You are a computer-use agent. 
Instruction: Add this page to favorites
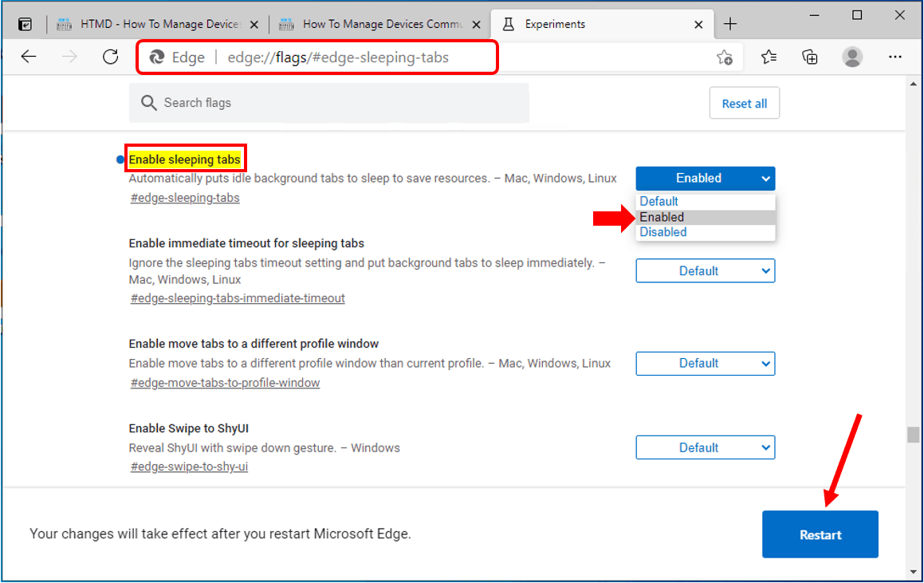tap(724, 57)
